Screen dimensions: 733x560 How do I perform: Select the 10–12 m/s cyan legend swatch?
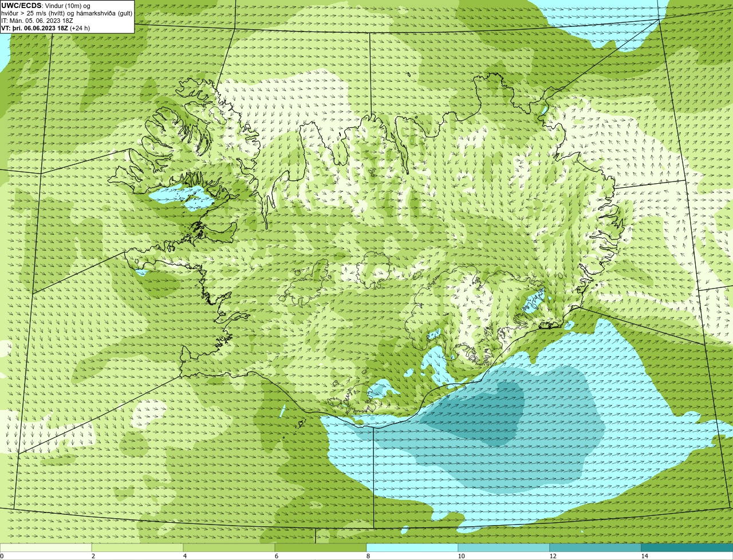point(504,547)
